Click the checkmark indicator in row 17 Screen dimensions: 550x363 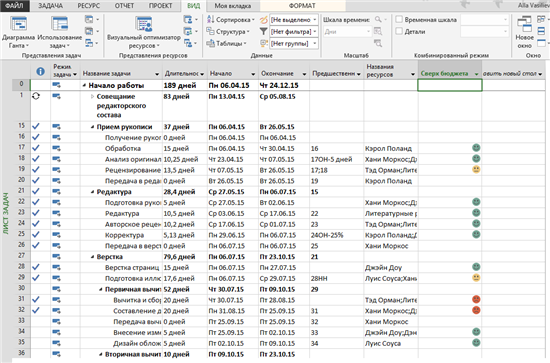click(x=36, y=148)
